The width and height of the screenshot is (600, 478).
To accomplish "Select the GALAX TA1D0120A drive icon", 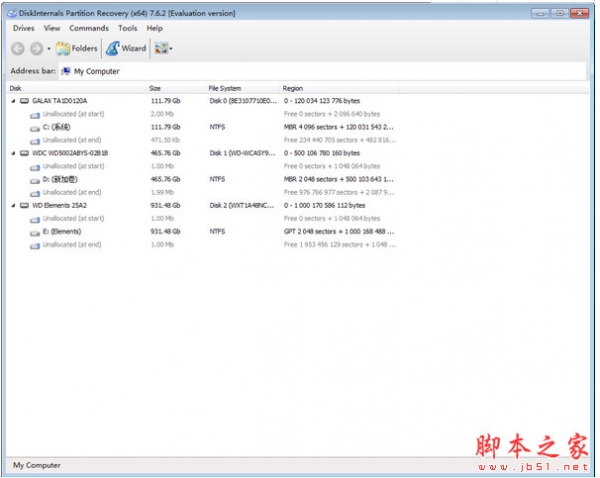I will click(x=24, y=101).
